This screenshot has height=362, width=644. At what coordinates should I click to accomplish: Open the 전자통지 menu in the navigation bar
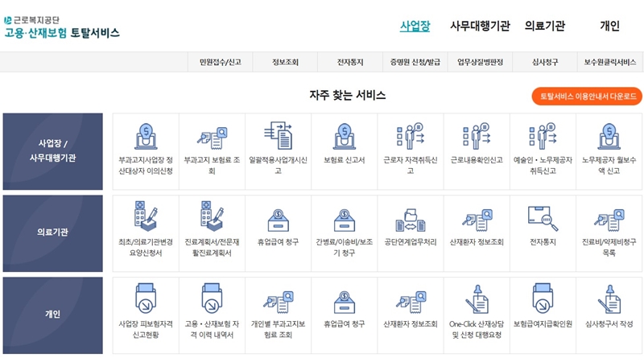pyautogui.click(x=350, y=62)
